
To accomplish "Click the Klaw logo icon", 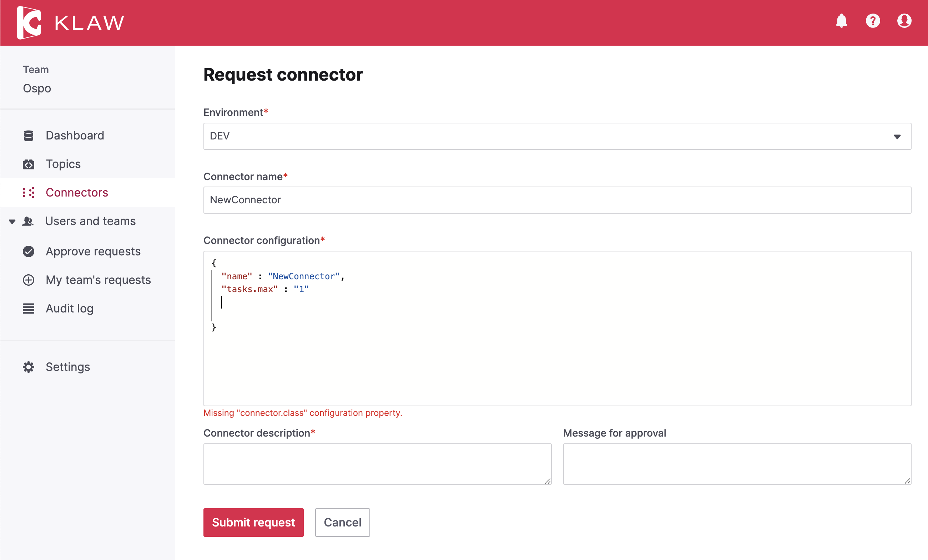I will pyautogui.click(x=29, y=22).
